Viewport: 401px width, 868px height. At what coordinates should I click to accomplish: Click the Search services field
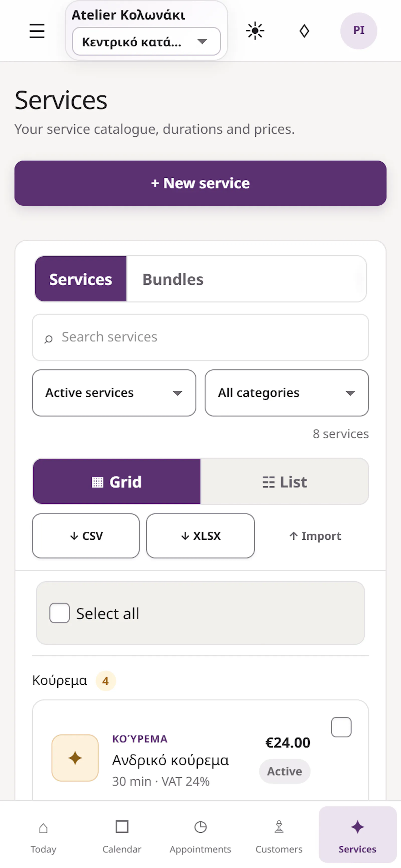coord(200,337)
